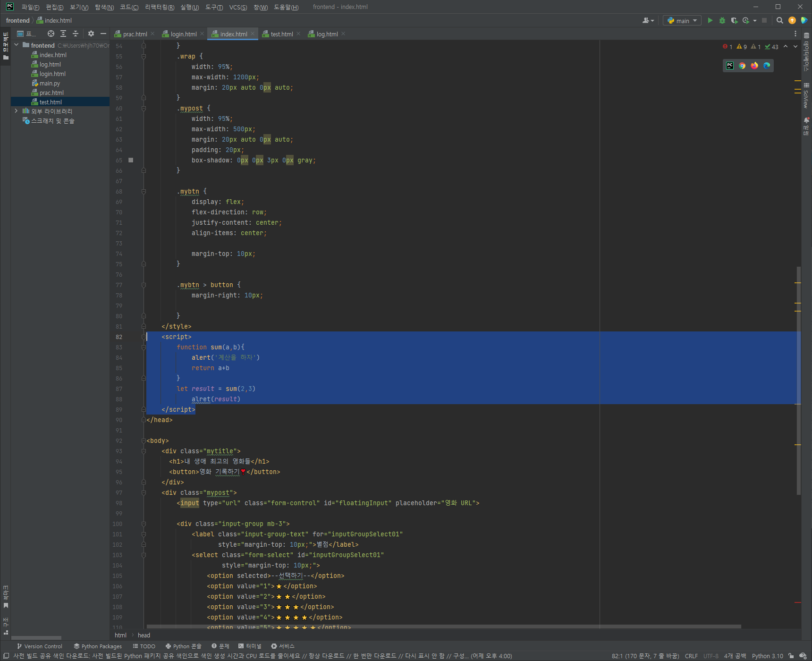This screenshot has width=812, height=661.
Task: Open the Version Control tool window
Action: click(40, 646)
